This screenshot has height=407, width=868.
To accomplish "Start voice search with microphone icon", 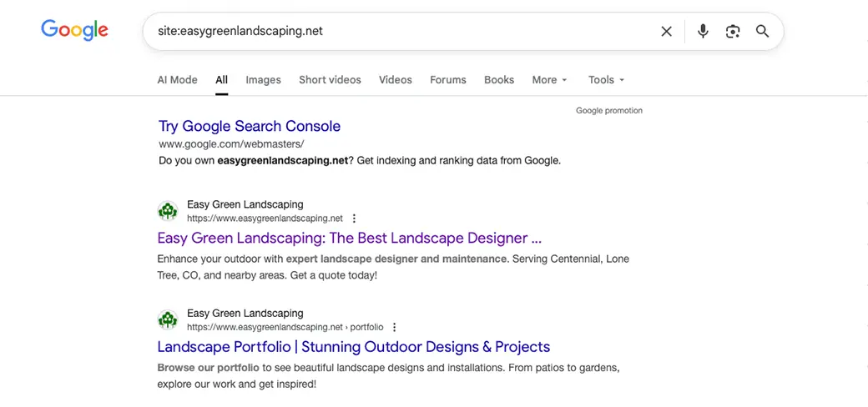I will click(x=703, y=32).
